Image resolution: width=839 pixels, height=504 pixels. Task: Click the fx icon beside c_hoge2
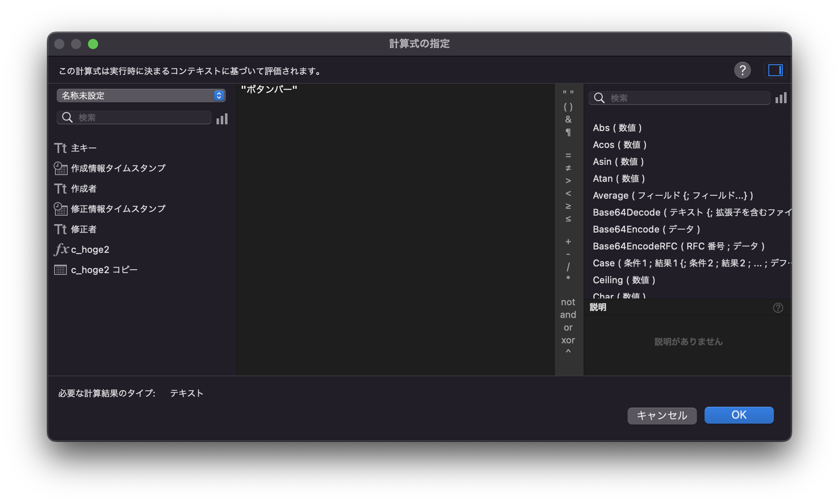click(x=61, y=249)
